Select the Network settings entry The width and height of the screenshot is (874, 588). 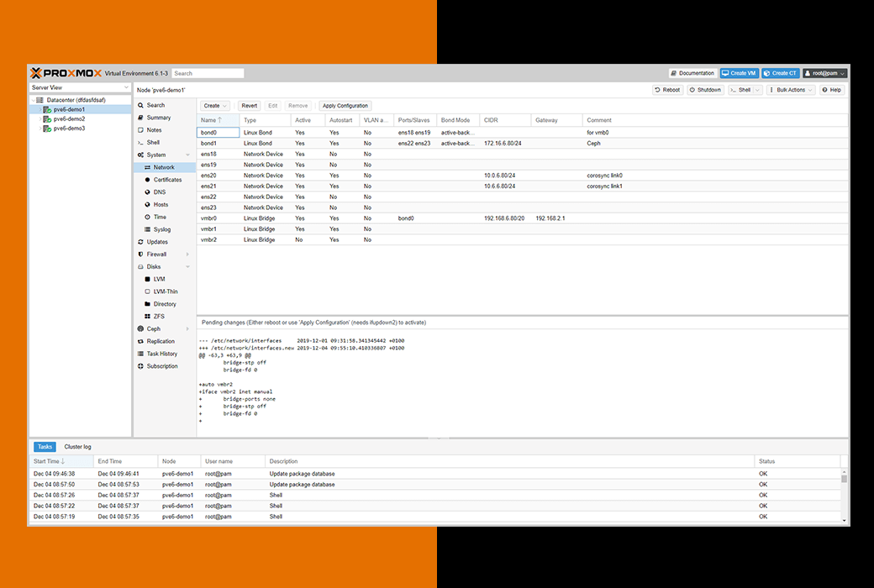164,167
